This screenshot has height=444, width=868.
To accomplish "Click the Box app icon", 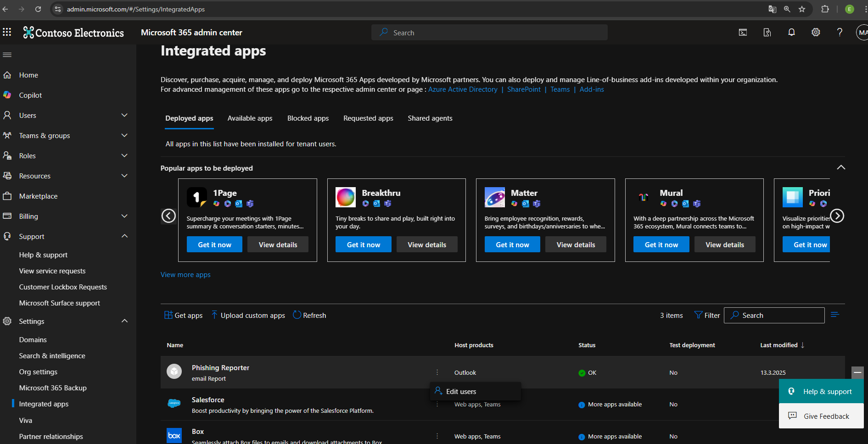I will 174,435.
